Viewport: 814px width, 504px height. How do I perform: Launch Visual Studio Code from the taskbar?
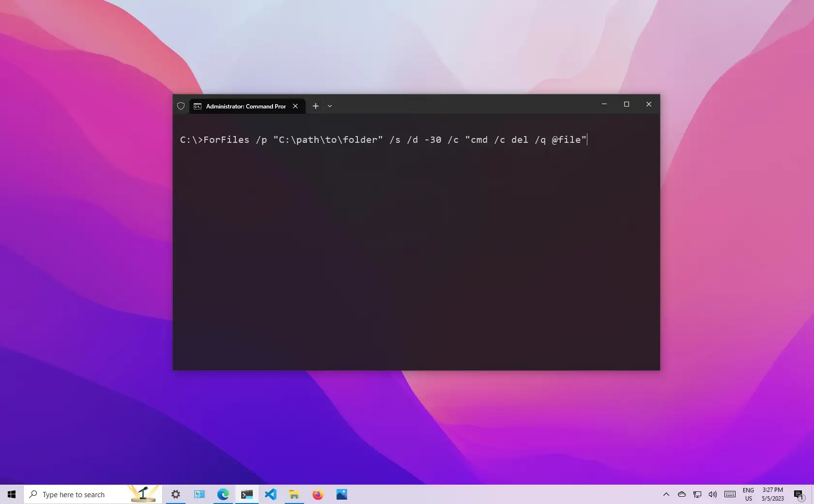tap(271, 494)
